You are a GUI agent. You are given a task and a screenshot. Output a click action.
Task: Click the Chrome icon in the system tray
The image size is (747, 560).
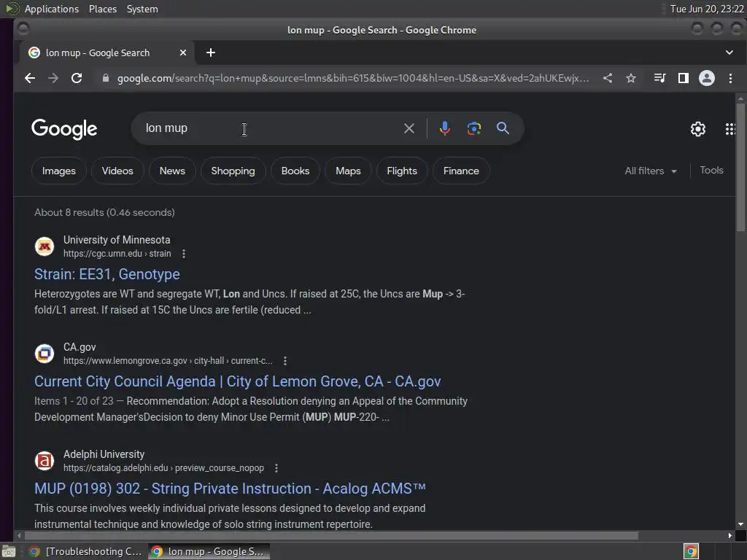point(691,551)
